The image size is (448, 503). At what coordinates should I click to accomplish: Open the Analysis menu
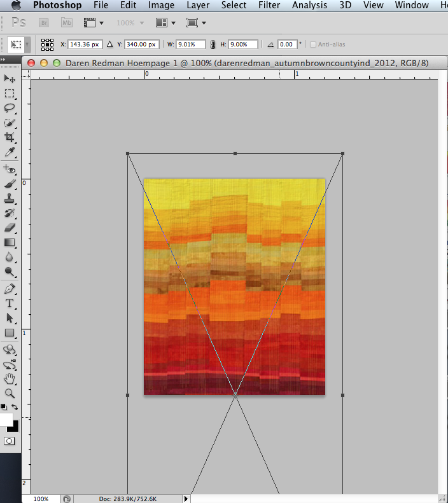point(309,5)
